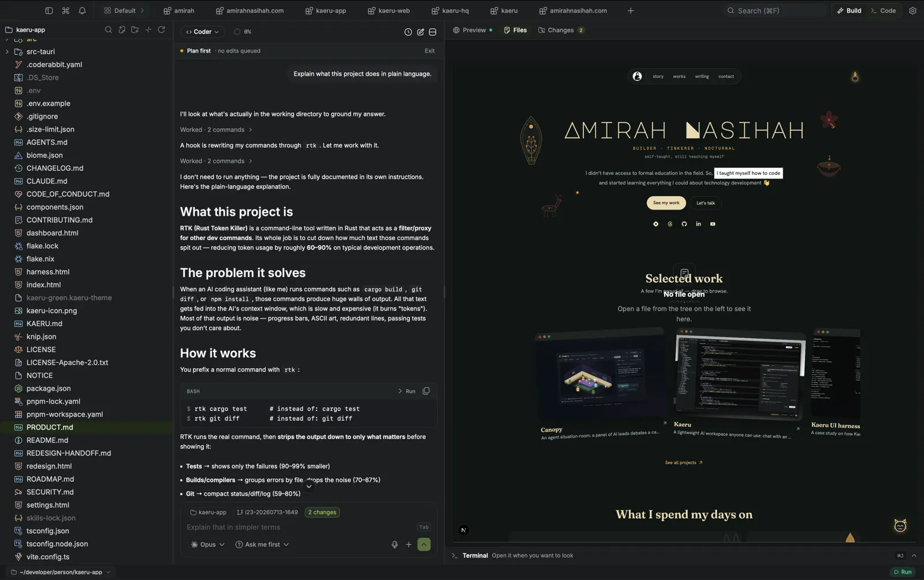Click Let's talk button
Image resolution: width=924 pixels, height=580 pixels.
coord(706,203)
